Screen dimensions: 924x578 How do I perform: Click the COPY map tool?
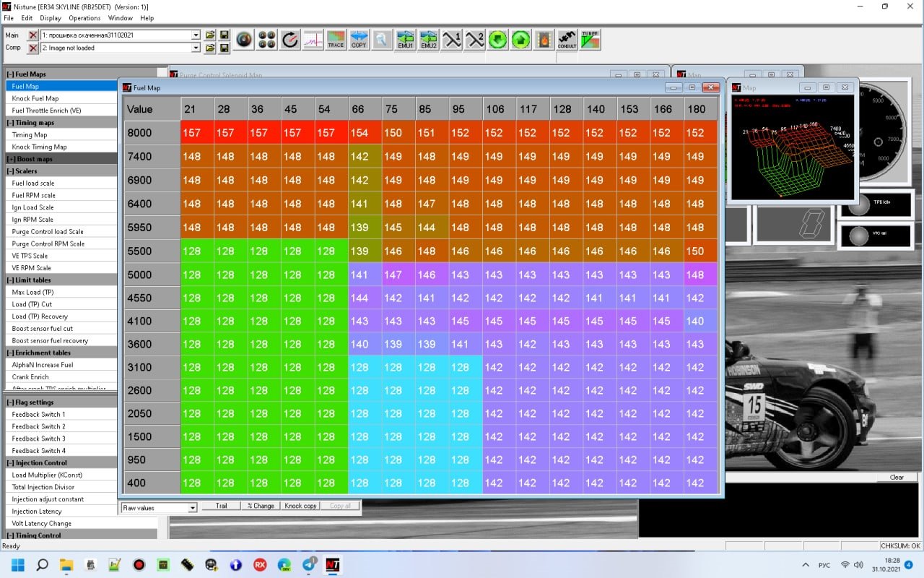point(359,39)
